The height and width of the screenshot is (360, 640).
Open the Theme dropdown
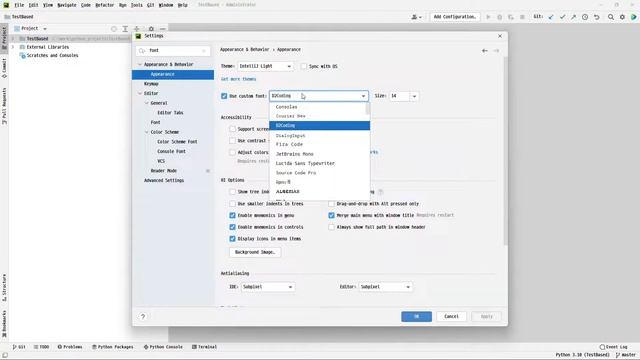click(265, 66)
